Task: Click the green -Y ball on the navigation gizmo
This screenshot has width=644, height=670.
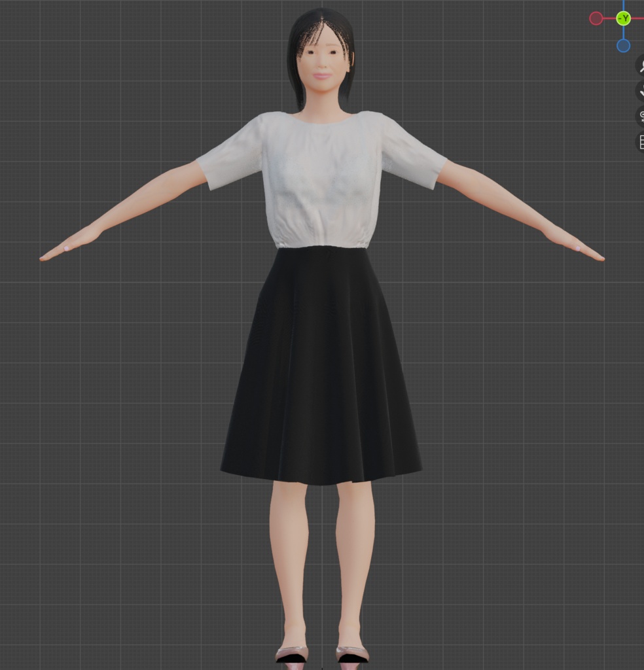Action: tap(624, 18)
